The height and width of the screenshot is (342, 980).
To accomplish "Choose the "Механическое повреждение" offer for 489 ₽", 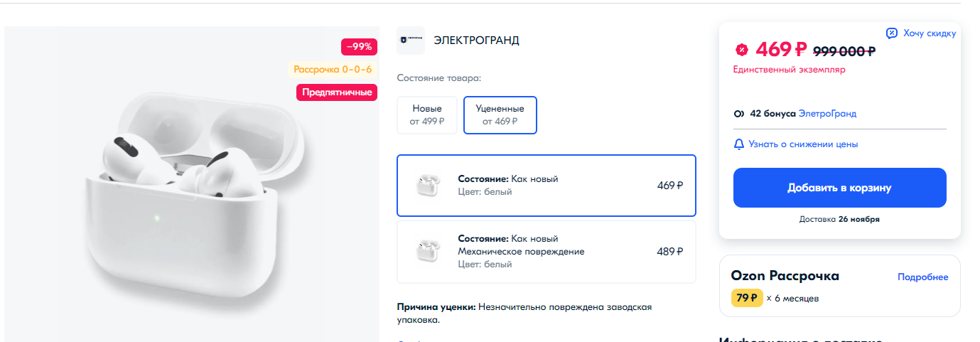I will (x=546, y=252).
